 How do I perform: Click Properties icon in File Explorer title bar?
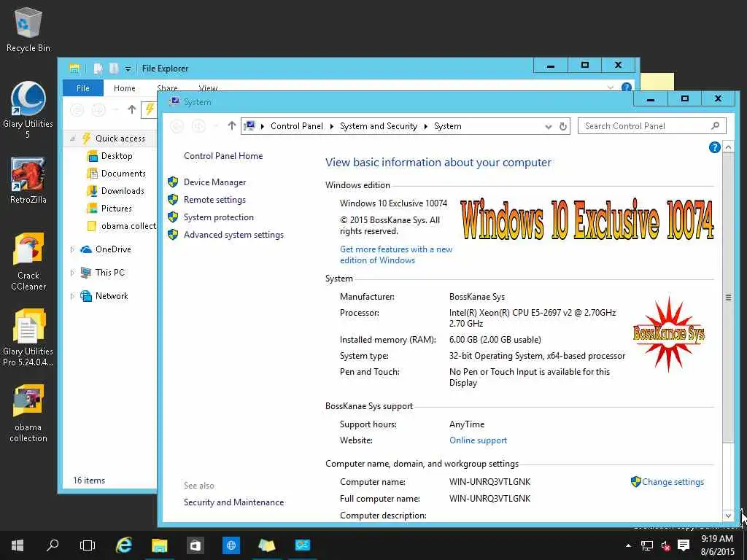(x=98, y=69)
